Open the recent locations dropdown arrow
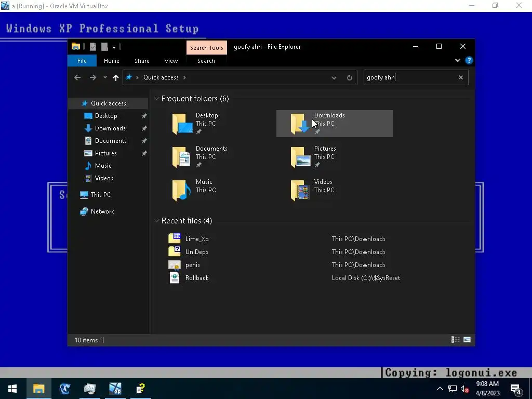This screenshot has height=399, width=532. (x=105, y=77)
